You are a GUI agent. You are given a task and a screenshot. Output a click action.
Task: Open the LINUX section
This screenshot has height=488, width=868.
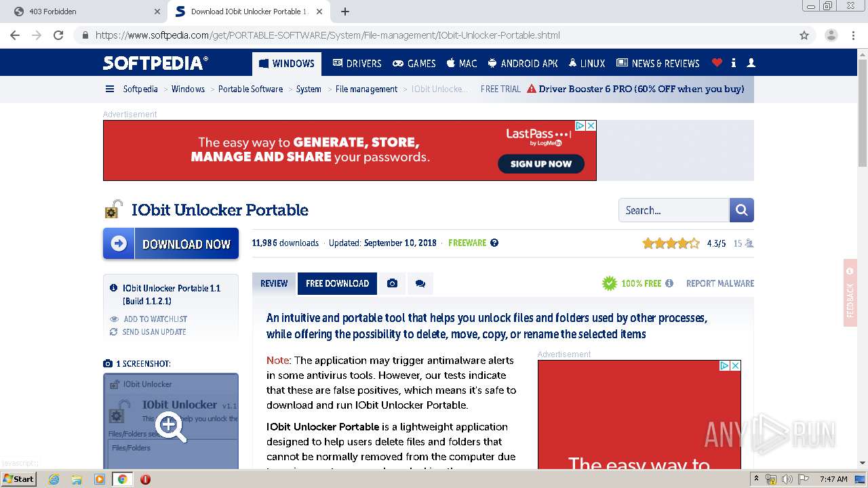tap(587, 64)
